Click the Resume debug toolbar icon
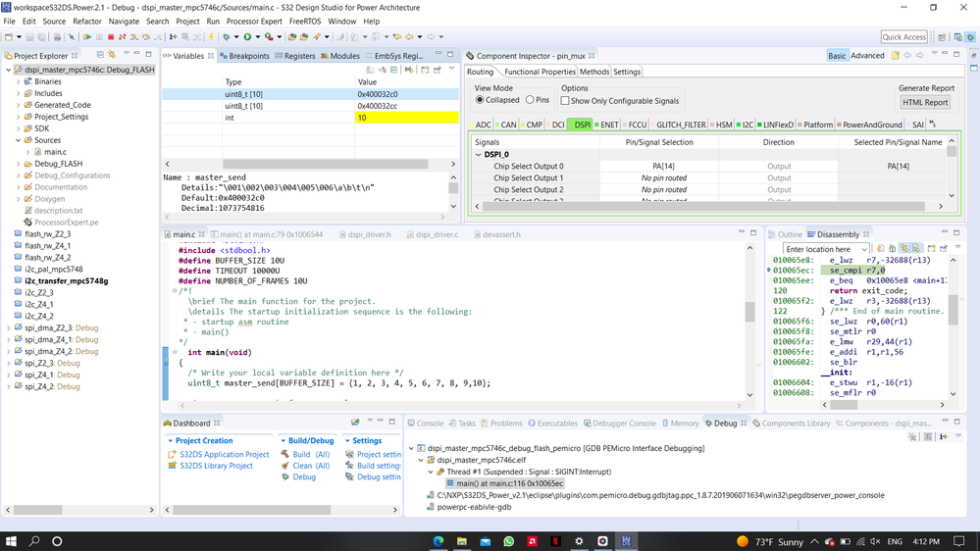This screenshot has width=980, height=551. (x=87, y=37)
